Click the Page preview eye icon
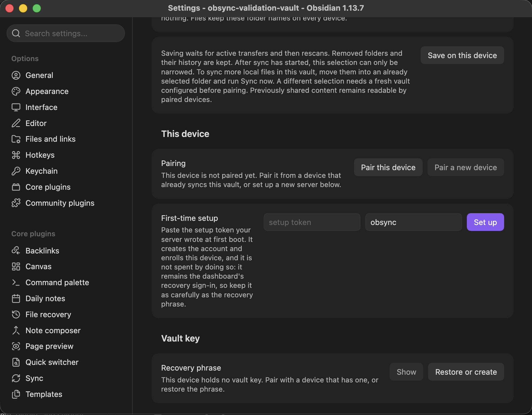The image size is (532, 415). click(16, 346)
